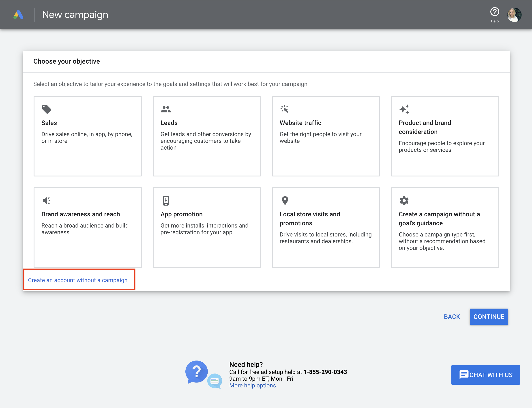Click the Leads people icon
The height and width of the screenshot is (408, 532).
pos(166,109)
